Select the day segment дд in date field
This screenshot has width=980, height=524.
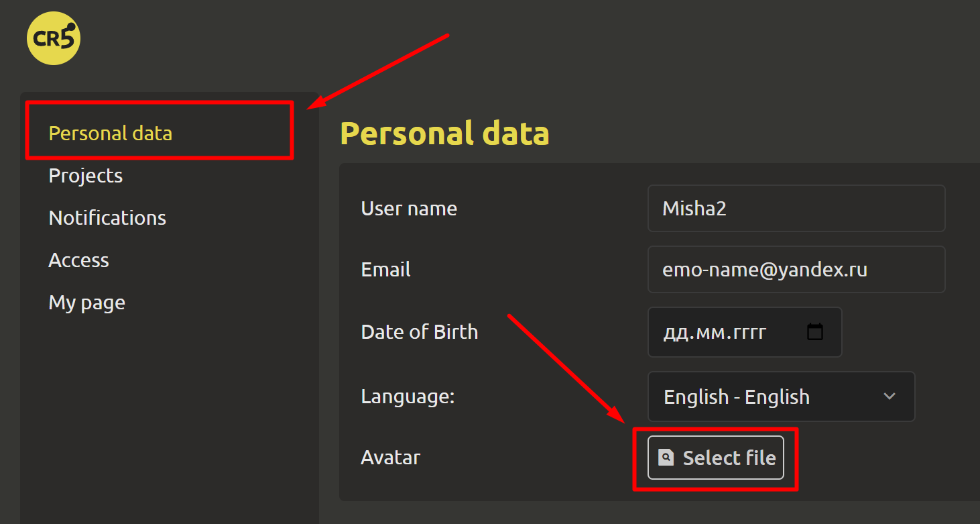click(674, 332)
